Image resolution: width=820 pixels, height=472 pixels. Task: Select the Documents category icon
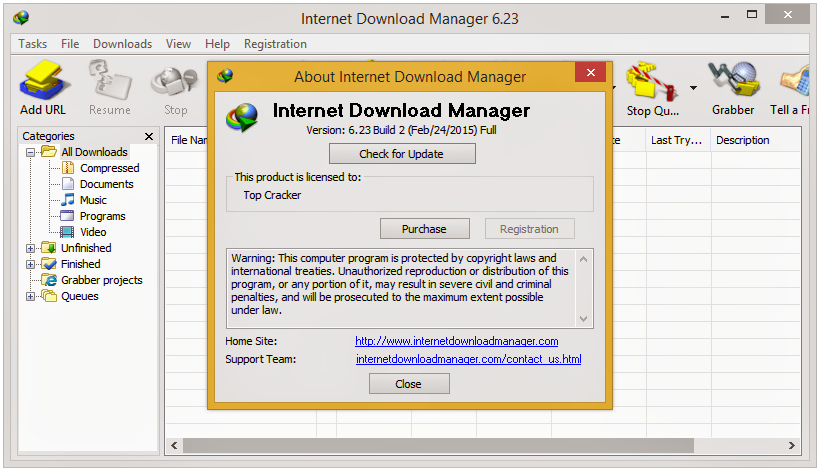[x=68, y=184]
